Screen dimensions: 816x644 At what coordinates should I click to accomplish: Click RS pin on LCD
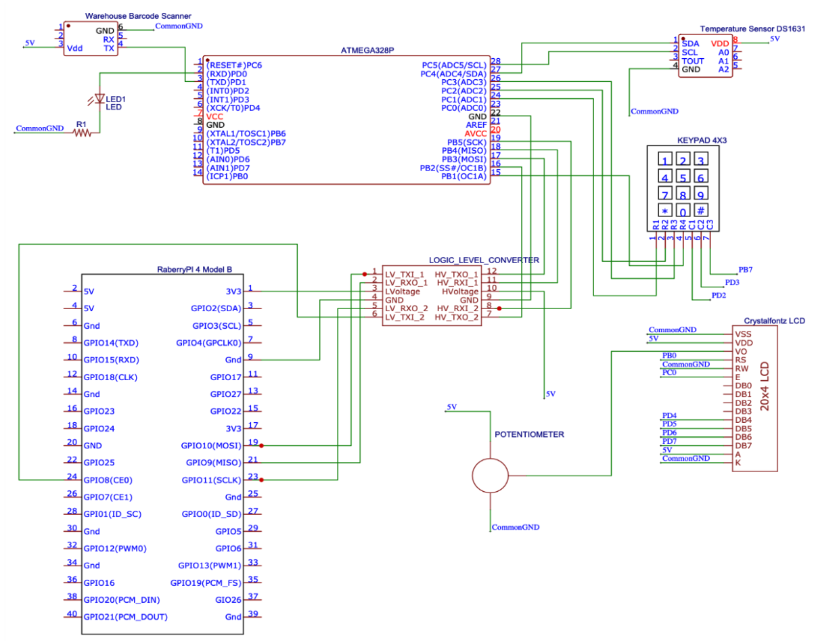[x=741, y=360]
